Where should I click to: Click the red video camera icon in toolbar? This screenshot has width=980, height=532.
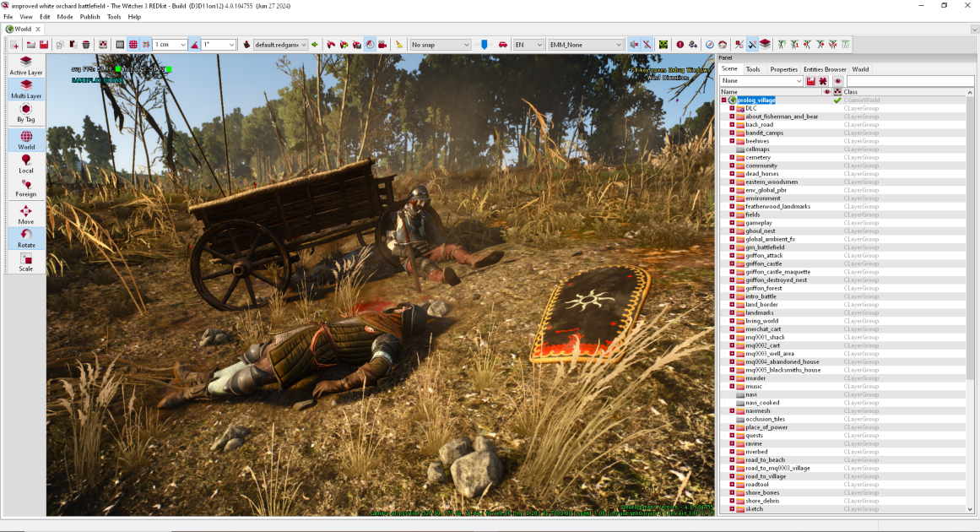point(382,45)
